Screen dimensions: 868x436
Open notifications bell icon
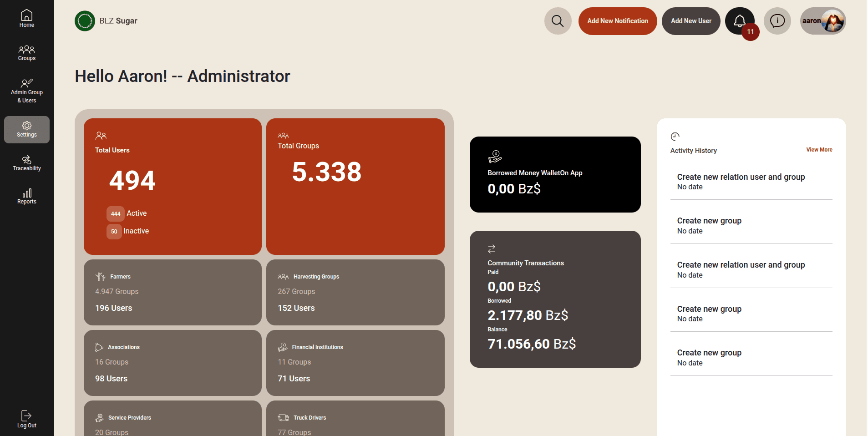pyautogui.click(x=740, y=21)
